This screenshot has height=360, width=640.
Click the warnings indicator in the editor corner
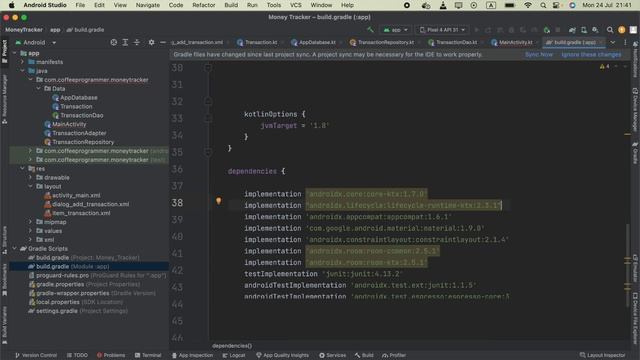[x=604, y=66]
